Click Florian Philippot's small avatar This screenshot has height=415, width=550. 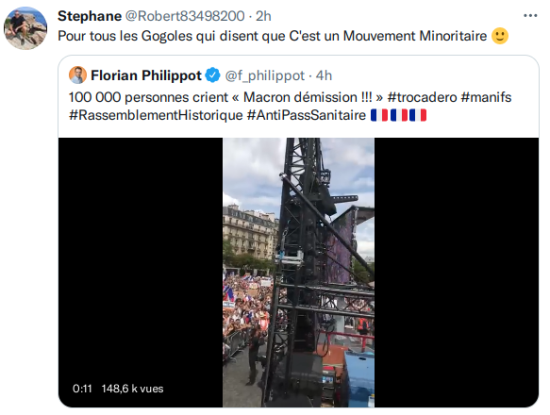(78, 75)
